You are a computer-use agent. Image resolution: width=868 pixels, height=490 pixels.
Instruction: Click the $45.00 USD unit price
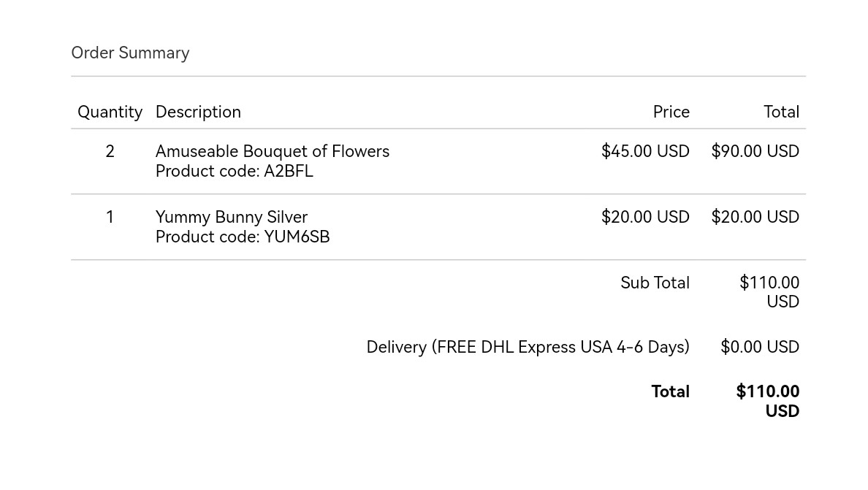pyautogui.click(x=645, y=152)
